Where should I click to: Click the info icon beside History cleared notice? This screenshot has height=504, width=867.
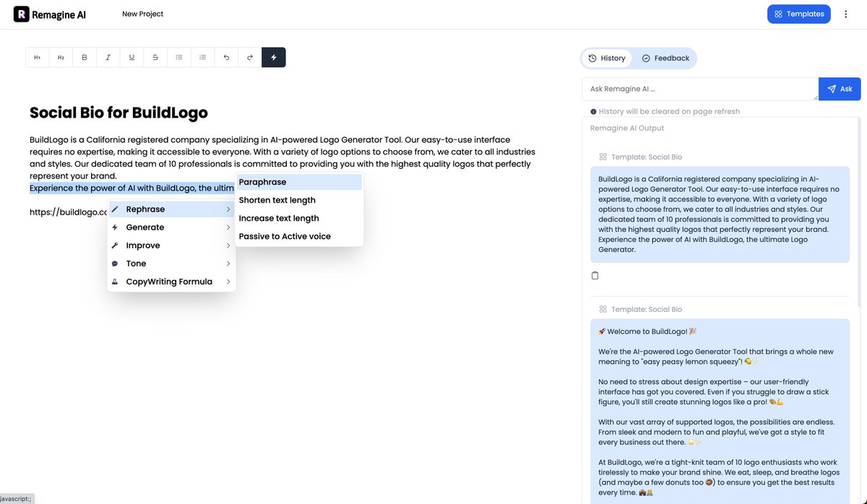point(593,112)
